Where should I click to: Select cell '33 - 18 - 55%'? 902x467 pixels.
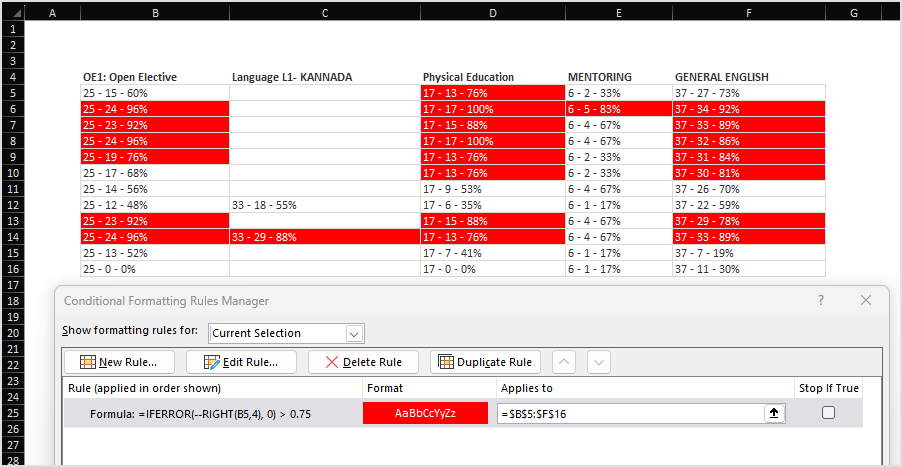click(x=325, y=205)
